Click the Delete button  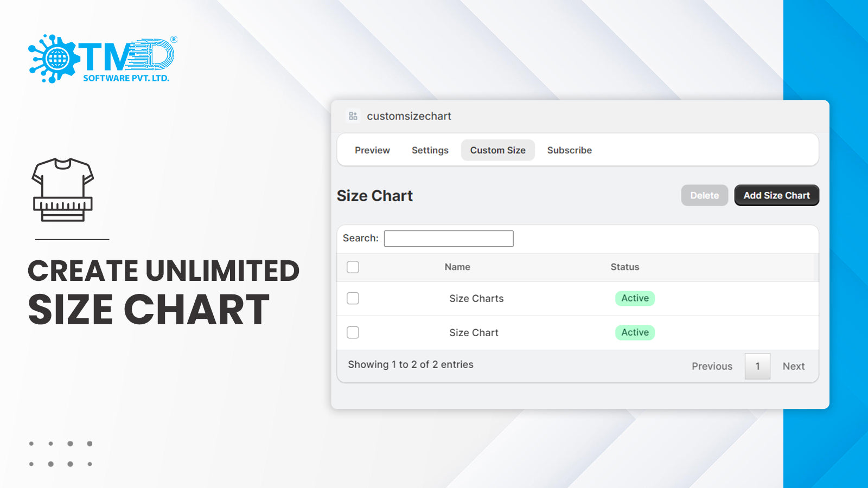click(704, 195)
